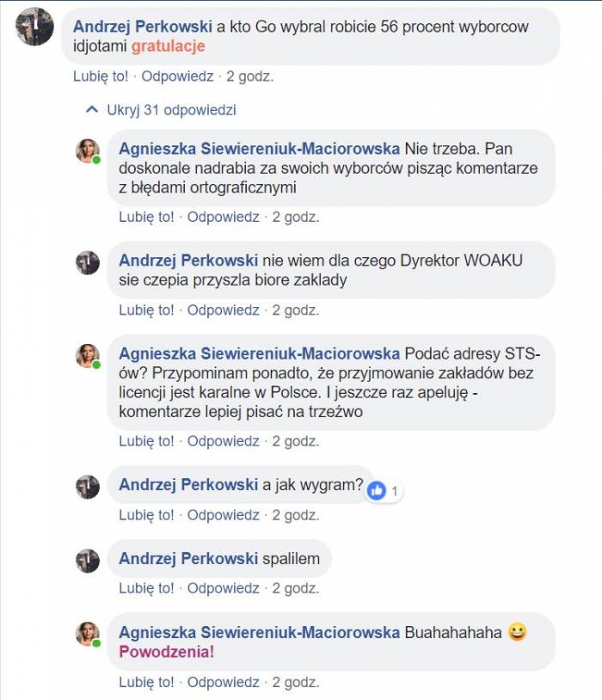The image size is (602, 700).
Task: Click 'Odpowiedz' under 'Podać adresy STS-ów' reply
Action: [x=223, y=441]
